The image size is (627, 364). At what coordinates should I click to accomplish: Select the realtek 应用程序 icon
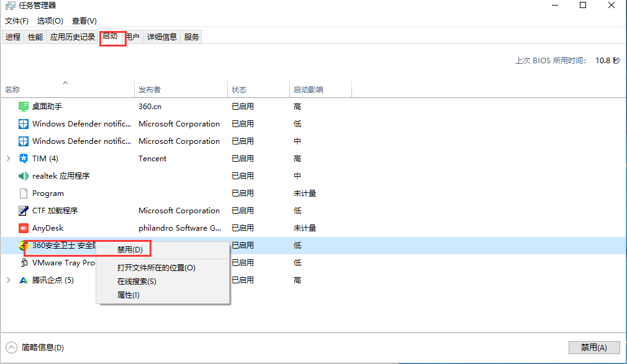pyautogui.click(x=24, y=175)
